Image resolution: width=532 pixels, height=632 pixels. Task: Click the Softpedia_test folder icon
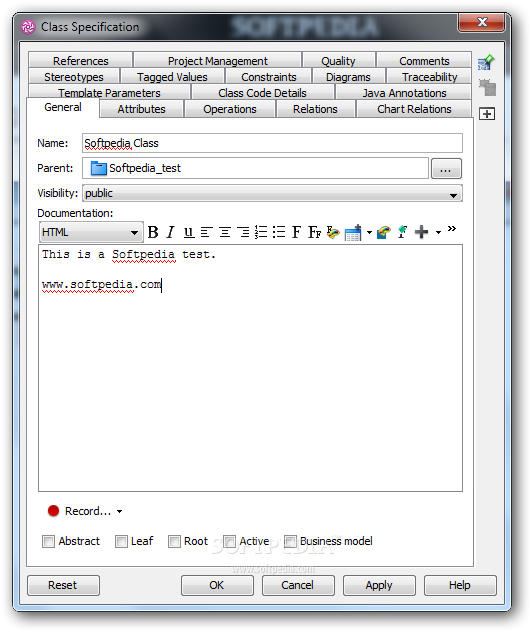(x=99, y=168)
